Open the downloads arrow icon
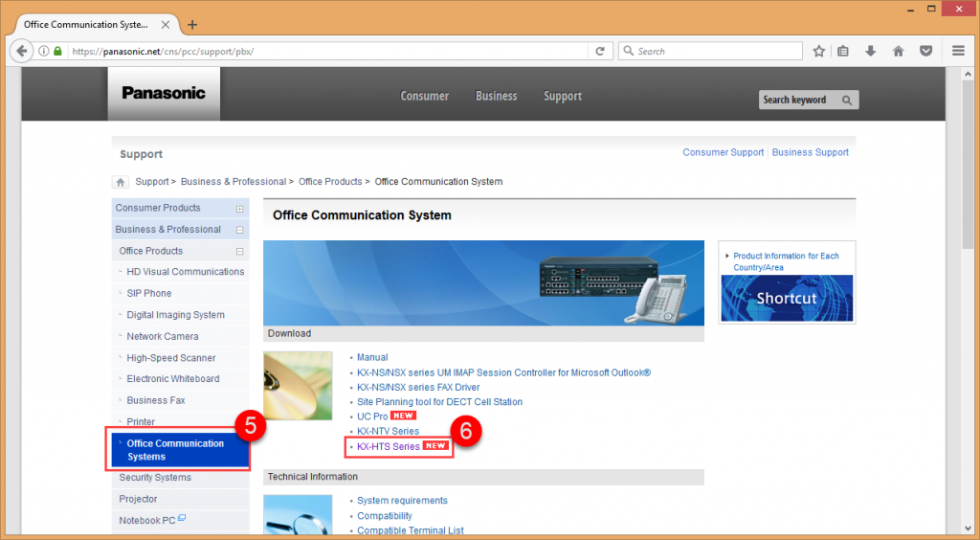Image resolution: width=980 pixels, height=540 pixels. pos(871,52)
